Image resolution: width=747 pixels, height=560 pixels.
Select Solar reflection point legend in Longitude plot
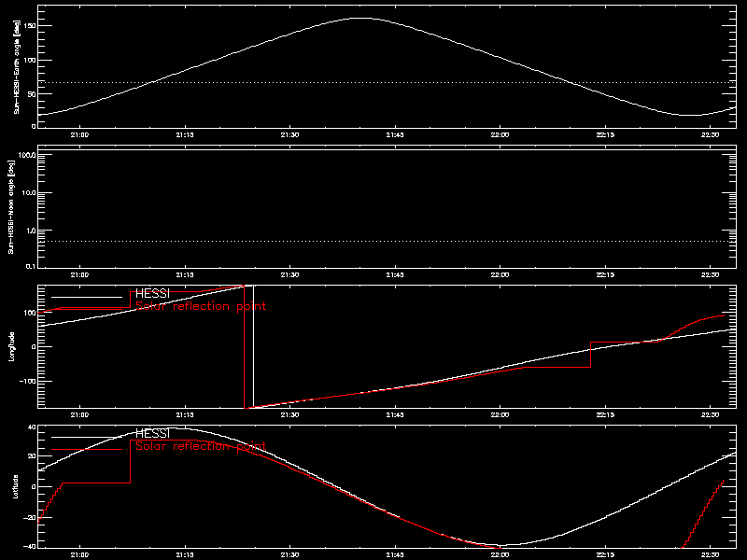tap(201, 306)
